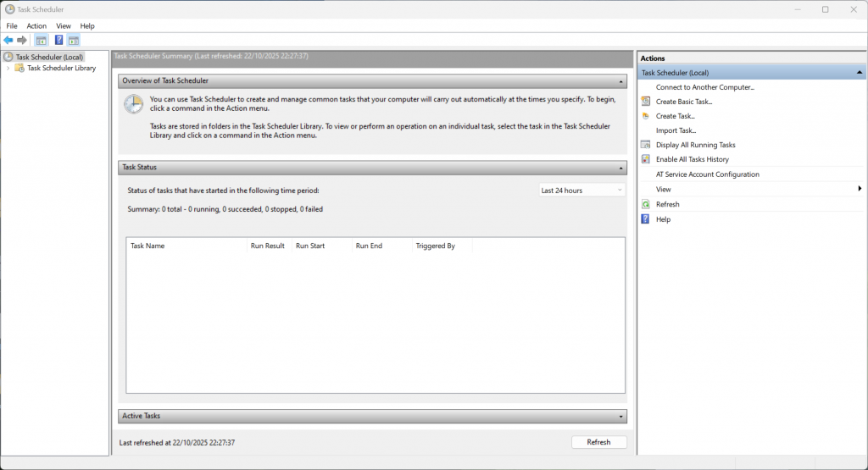Click the Forward arrow toolbar icon
The width and height of the screenshot is (868, 470).
(x=21, y=41)
